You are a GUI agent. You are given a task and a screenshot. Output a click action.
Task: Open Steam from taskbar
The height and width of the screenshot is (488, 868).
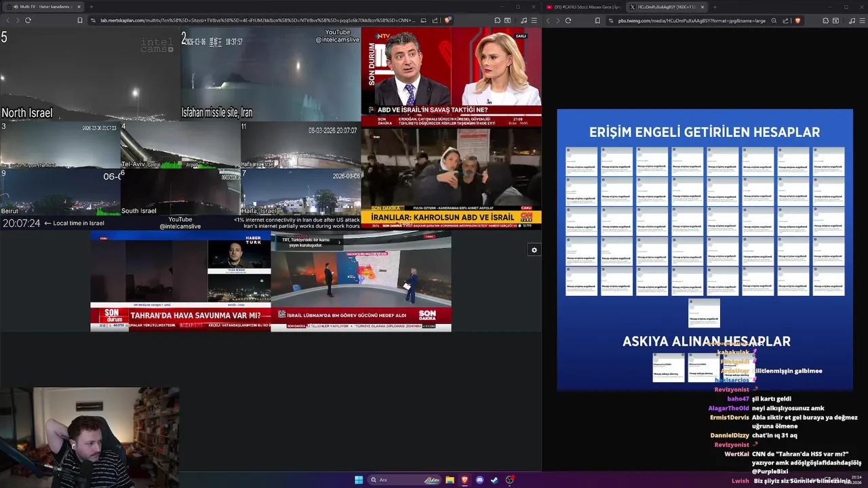494,480
